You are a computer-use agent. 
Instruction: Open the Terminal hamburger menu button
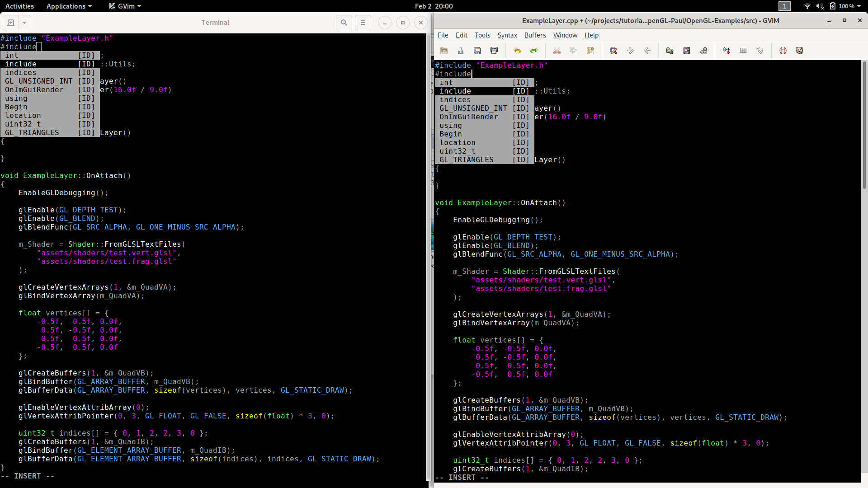point(363,23)
